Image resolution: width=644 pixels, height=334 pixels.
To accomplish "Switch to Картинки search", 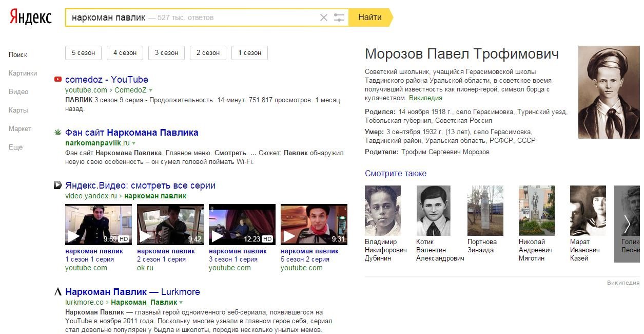I will (x=23, y=73).
